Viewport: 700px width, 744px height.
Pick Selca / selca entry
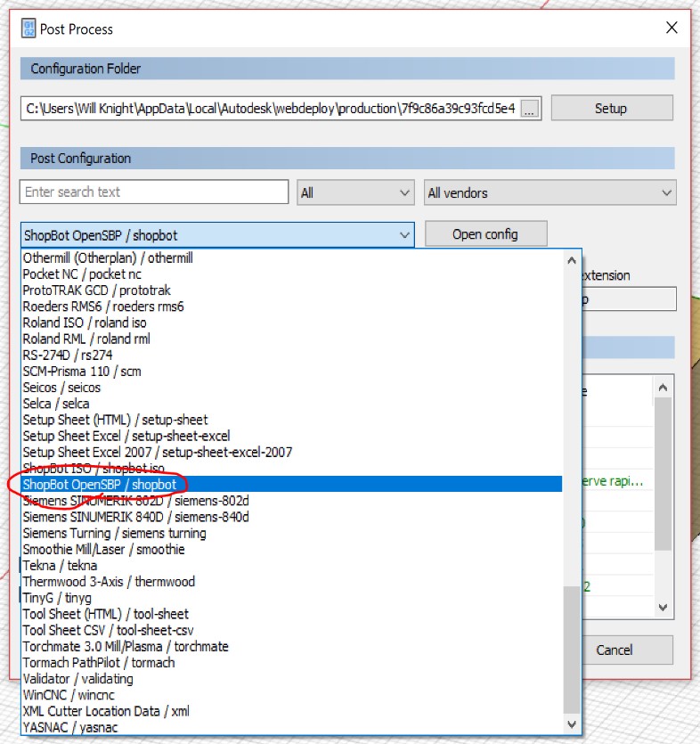(292, 404)
